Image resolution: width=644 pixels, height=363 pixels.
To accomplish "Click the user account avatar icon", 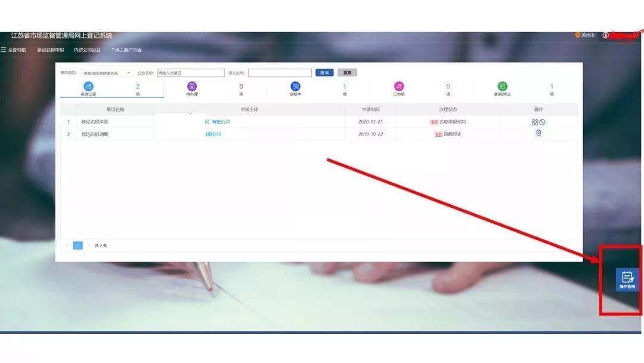I will pyautogui.click(x=605, y=35).
